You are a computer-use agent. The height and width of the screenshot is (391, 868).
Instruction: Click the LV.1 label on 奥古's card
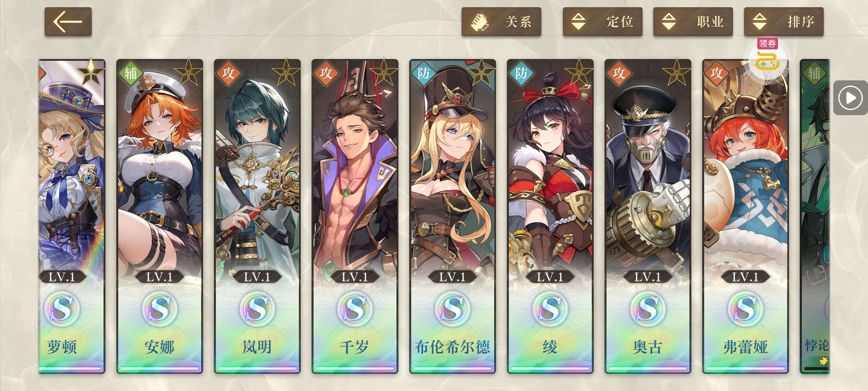[x=647, y=277]
